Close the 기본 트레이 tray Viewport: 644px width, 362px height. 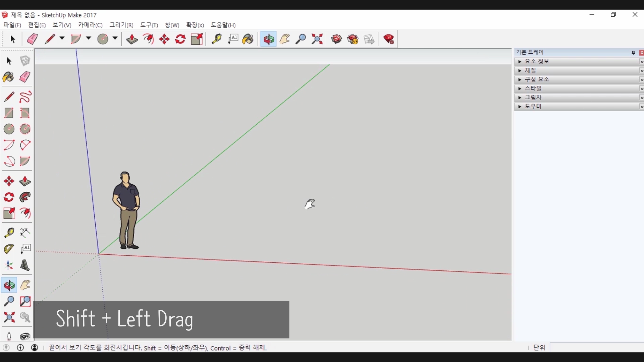click(x=642, y=53)
